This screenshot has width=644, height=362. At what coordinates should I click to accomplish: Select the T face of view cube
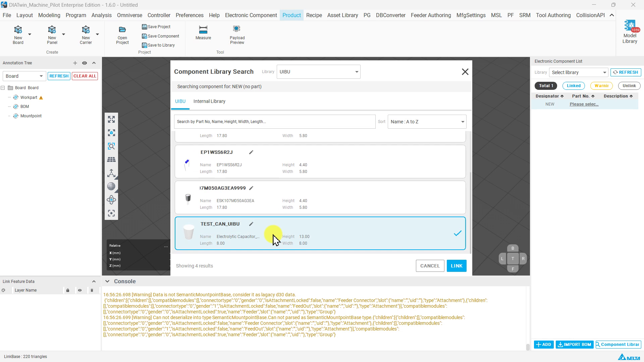[x=513, y=259]
